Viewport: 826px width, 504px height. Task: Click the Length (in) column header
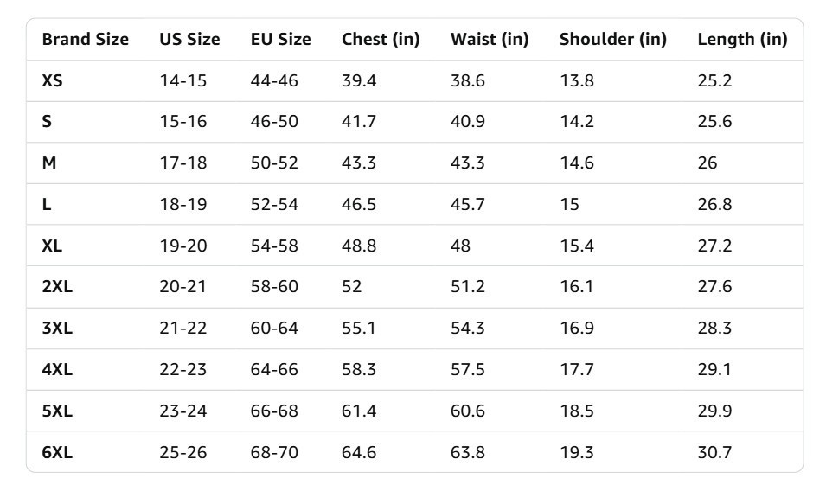pyautogui.click(x=743, y=39)
